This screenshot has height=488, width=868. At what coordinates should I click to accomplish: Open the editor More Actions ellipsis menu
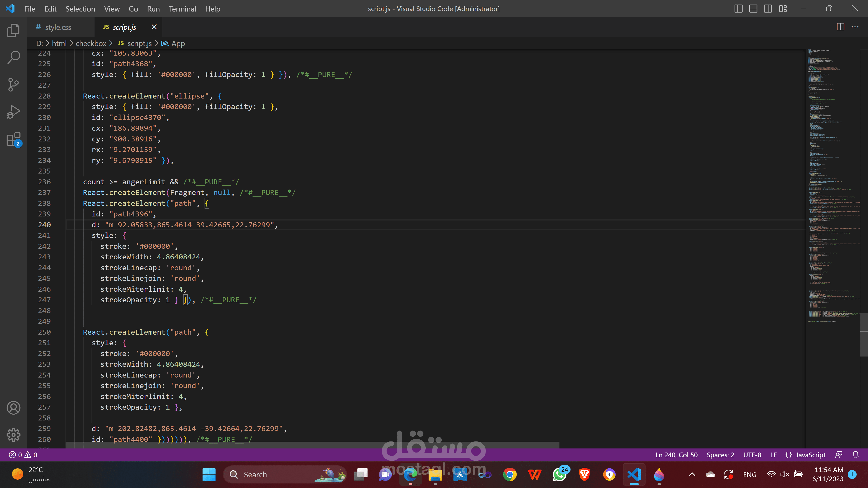855,27
